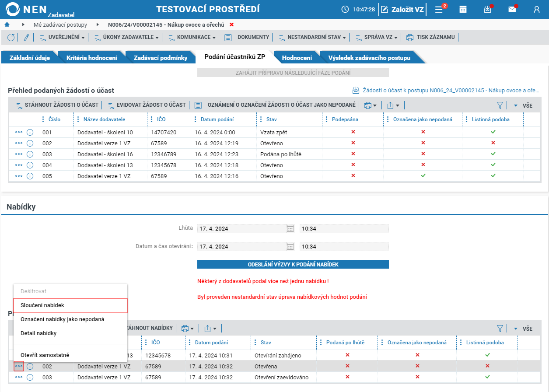
Task: Sort requests by Datum podání column
Action: tap(217, 119)
